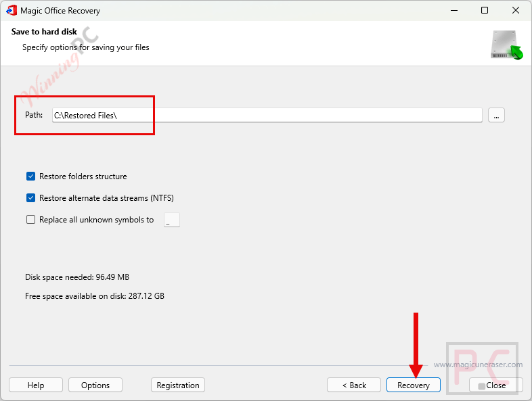Click Specify options for saving your files
Image resolution: width=532 pixels, height=401 pixels.
coord(86,47)
